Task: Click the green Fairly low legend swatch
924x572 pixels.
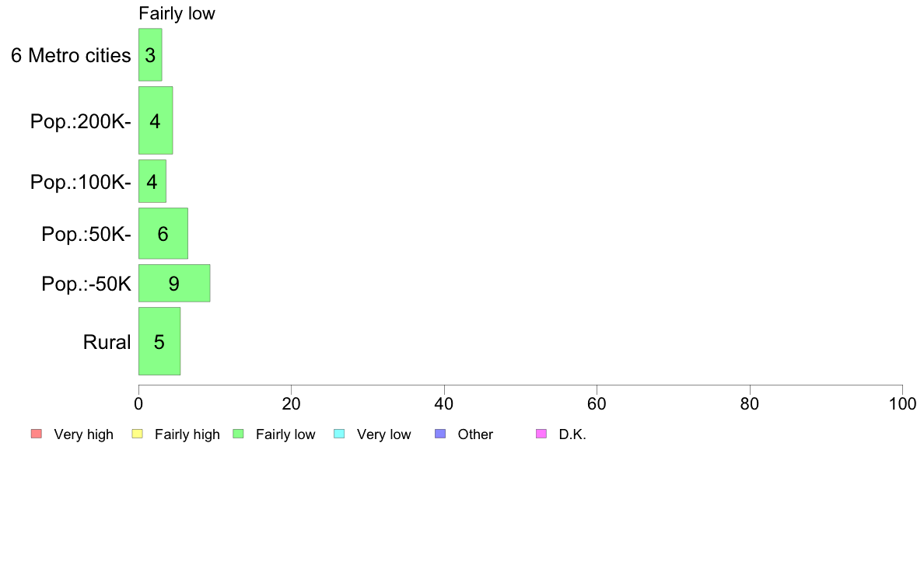Action: (x=238, y=434)
